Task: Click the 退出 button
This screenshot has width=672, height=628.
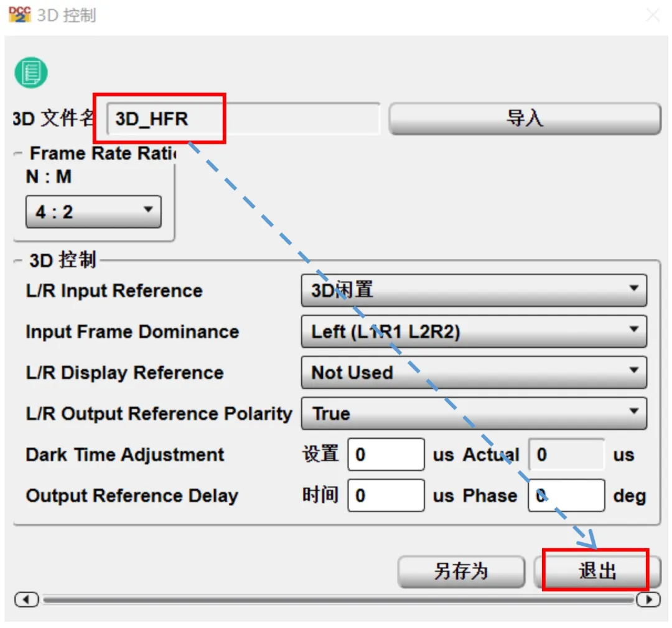Action: pyautogui.click(x=597, y=571)
